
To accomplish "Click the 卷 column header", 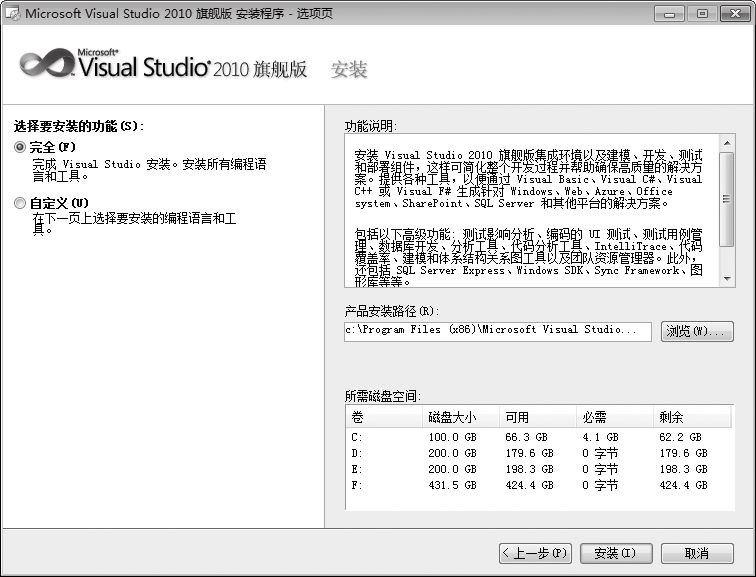I will pos(384,417).
